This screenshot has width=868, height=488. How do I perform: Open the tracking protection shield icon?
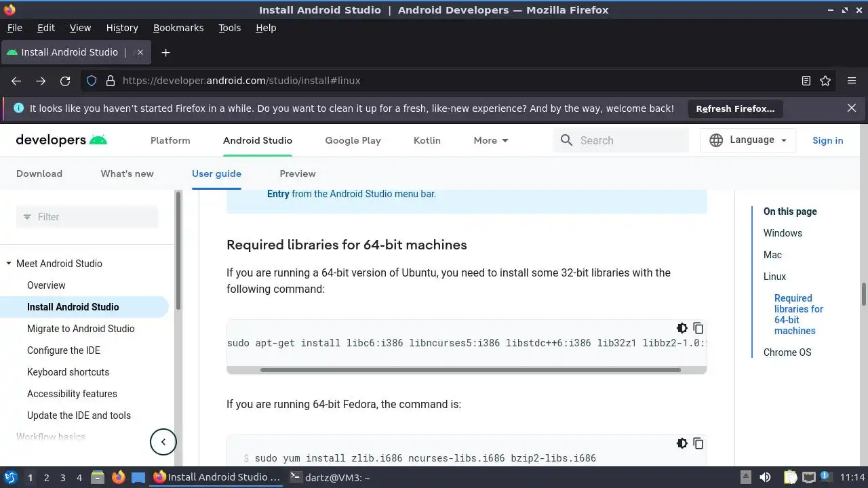[x=92, y=81]
